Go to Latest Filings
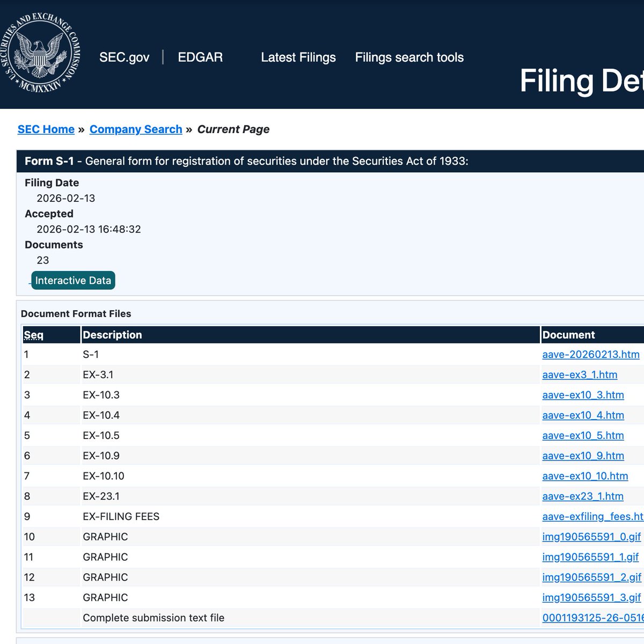 pos(298,57)
